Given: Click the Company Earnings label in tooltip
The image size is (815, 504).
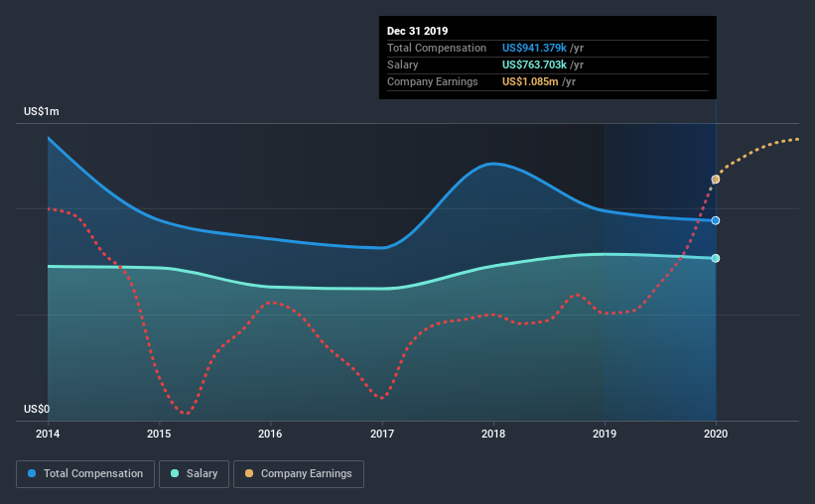Looking at the screenshot, I should [x=433, y=82].
